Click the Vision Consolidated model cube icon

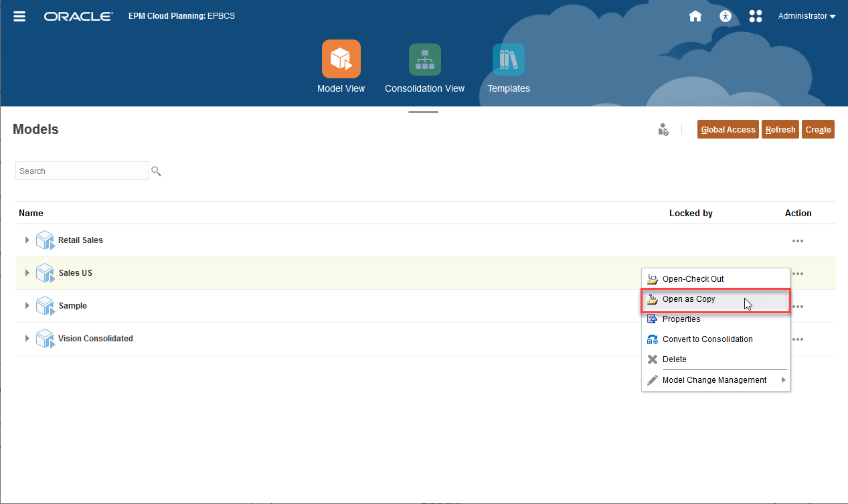[45, 338]
